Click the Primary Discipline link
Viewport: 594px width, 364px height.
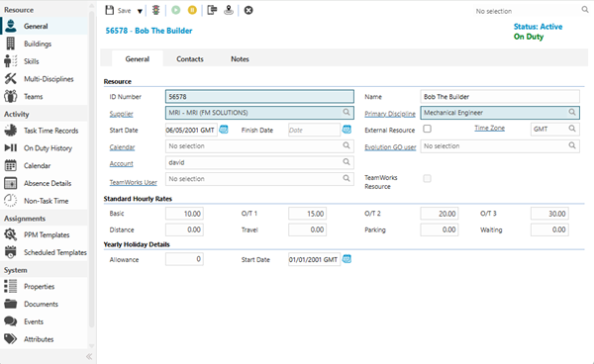click(390, 114)
